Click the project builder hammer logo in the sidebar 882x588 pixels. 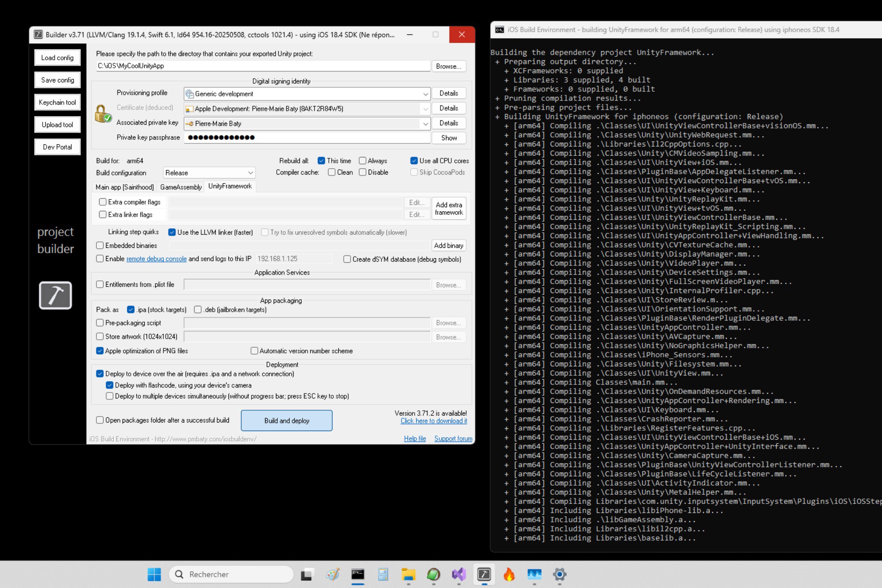[55, 295]
